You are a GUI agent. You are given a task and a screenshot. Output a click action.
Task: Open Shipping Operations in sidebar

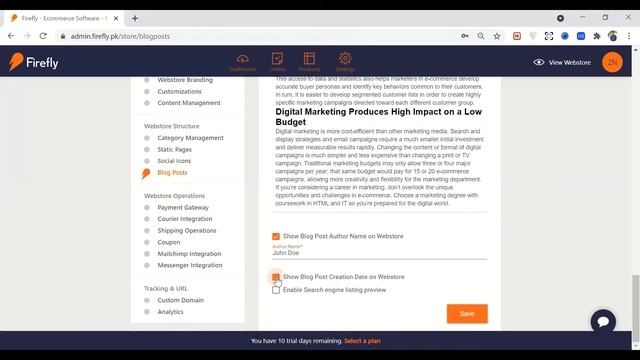point(187,231)
